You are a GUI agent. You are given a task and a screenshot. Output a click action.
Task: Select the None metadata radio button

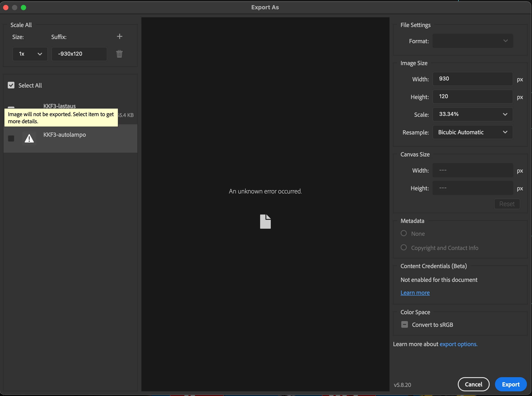pyautogui.click(x=404, y=233)
